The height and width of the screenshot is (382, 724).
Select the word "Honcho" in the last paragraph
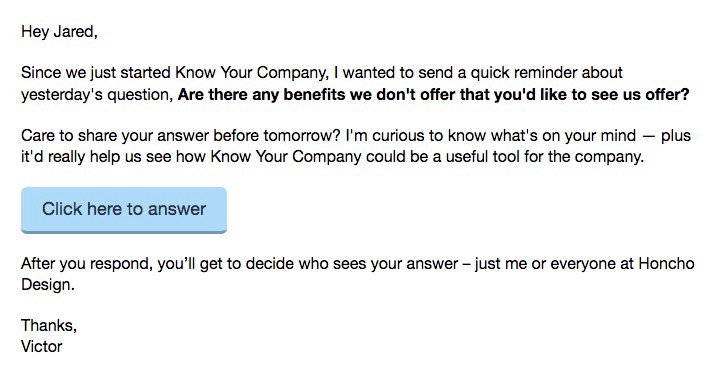(666, 264)
